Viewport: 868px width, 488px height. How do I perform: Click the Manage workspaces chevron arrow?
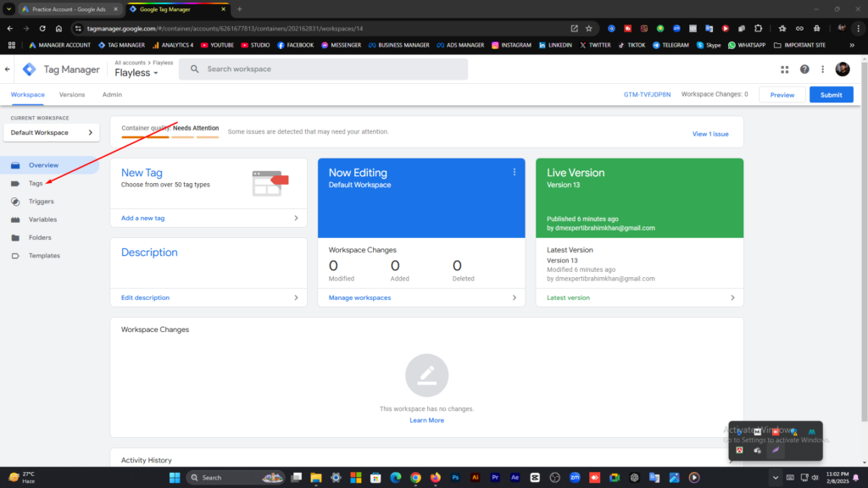click(x=515, y=297)
